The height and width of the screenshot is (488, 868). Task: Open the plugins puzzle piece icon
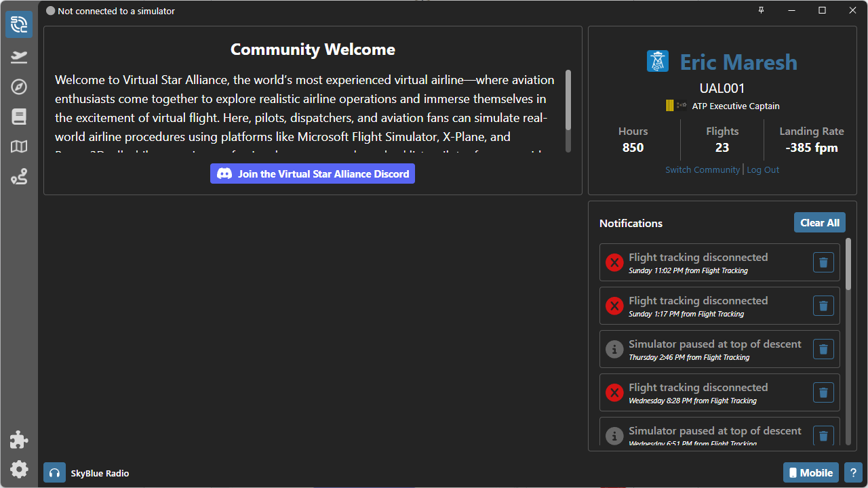[x=19, y=440]
